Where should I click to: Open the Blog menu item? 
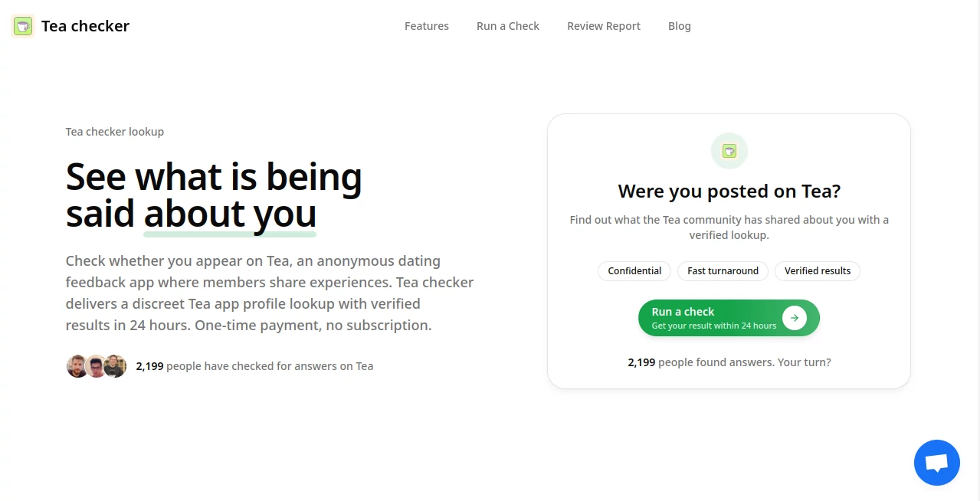[679, 25]
